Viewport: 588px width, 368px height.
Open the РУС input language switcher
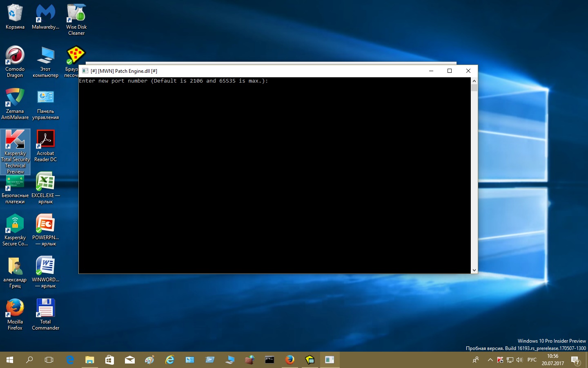coord(532,360)
